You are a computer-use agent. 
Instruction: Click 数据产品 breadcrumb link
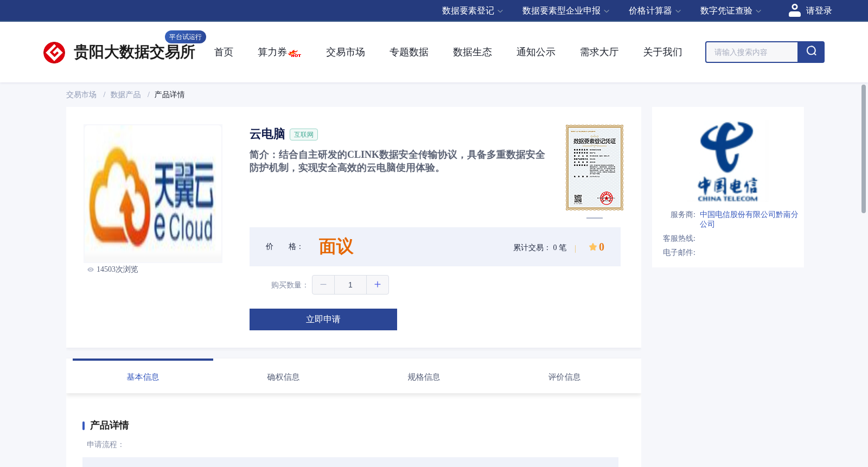(126, 95)
